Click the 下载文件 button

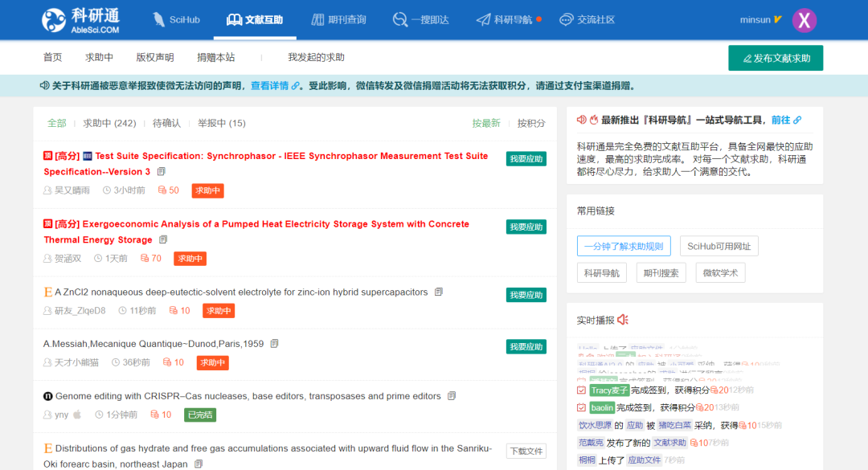point(526,452)
